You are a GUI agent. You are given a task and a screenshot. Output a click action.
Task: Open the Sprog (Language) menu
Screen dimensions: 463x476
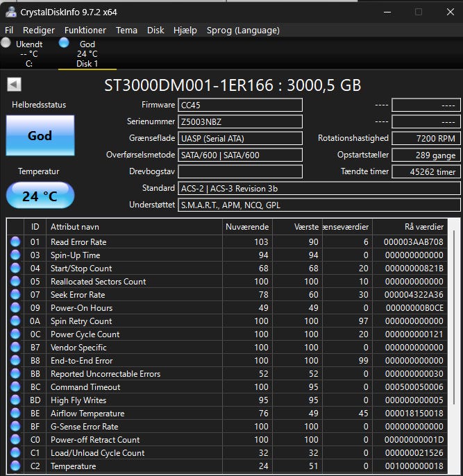pyautogui.click(x=243, y=31)
